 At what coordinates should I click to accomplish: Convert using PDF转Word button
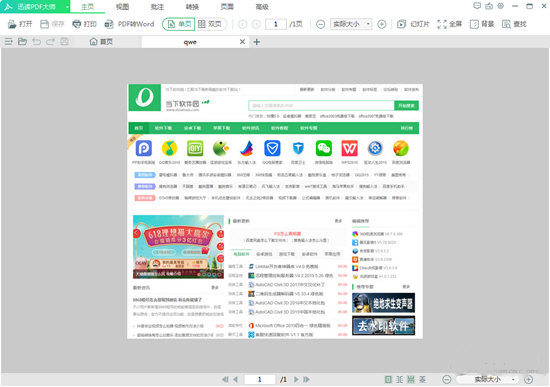129,24
